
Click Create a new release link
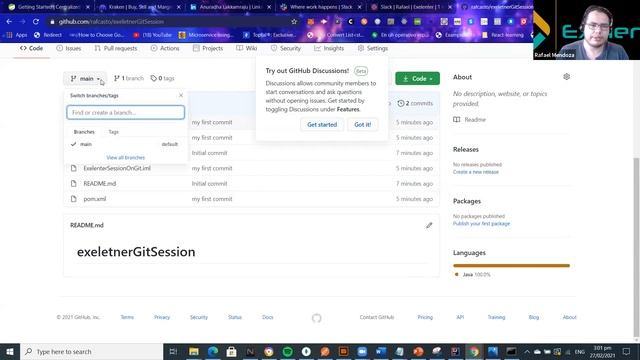(x=476, y=172)
